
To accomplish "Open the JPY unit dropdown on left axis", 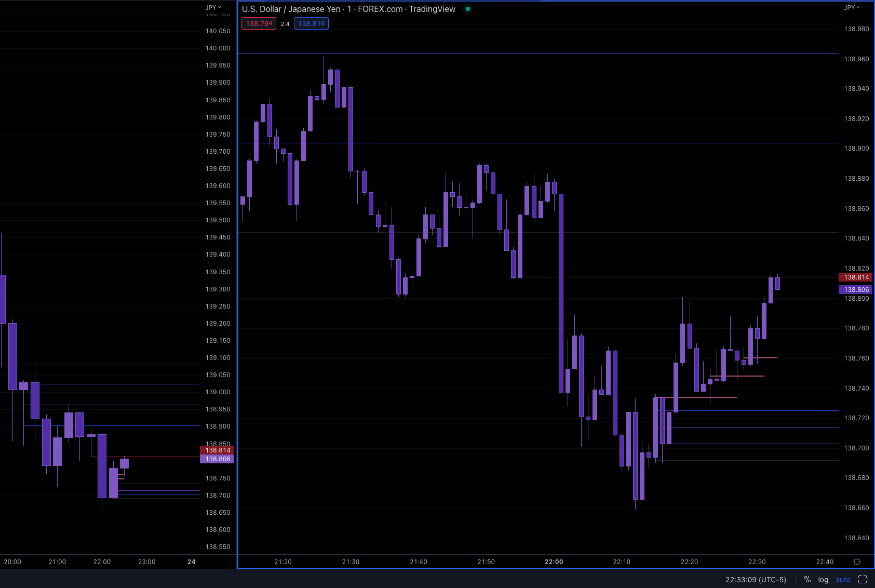I will (212, 7).
